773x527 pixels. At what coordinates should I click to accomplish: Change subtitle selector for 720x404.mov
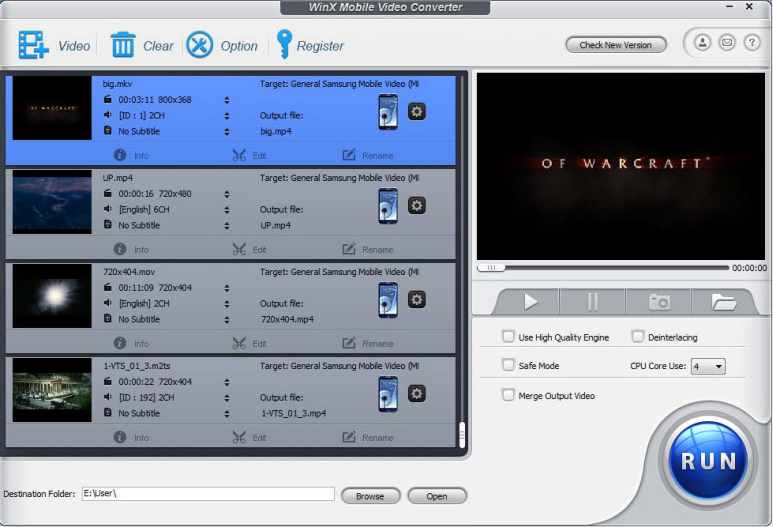(227, 319)
